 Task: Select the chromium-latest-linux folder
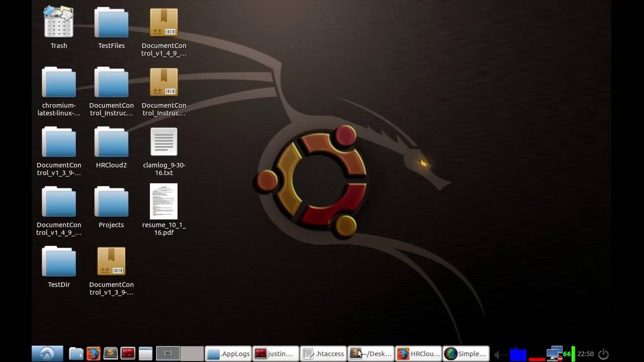click(59, 82)
